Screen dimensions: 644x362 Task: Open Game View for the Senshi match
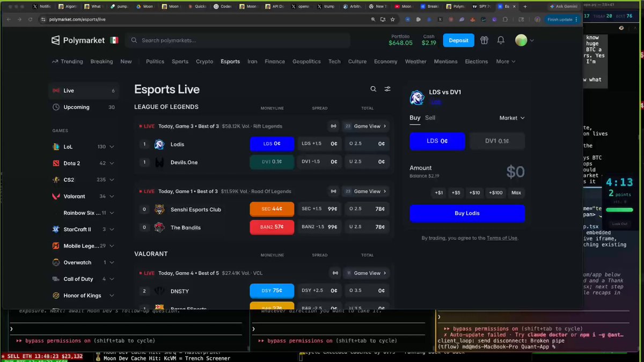[367, 191]
